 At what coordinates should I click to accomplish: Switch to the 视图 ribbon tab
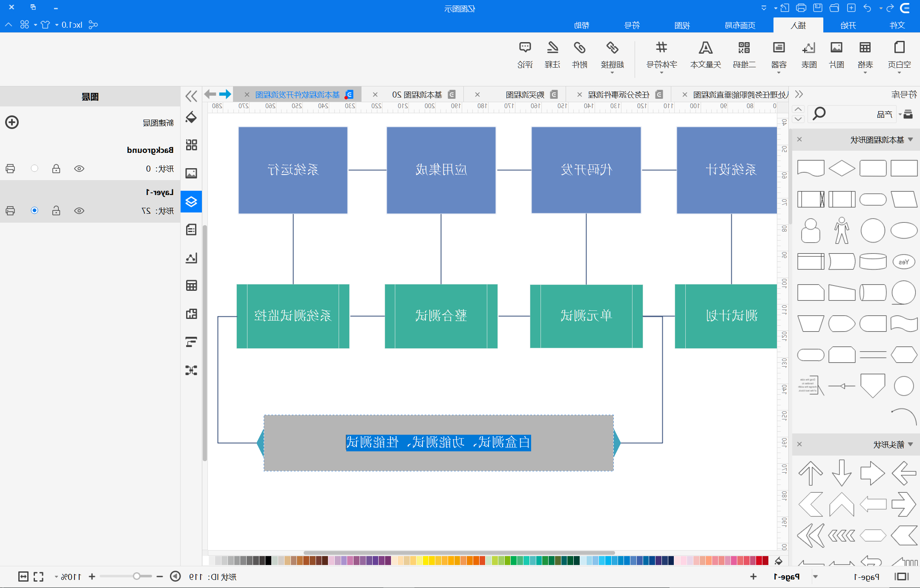pyautogui.click(x=682, y=26)
